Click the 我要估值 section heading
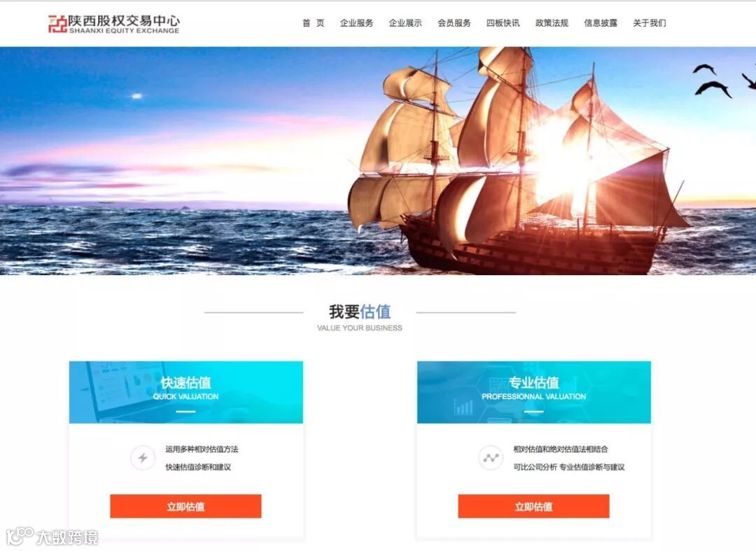Screen dimensions: 756x551 (x=360, y=312)
